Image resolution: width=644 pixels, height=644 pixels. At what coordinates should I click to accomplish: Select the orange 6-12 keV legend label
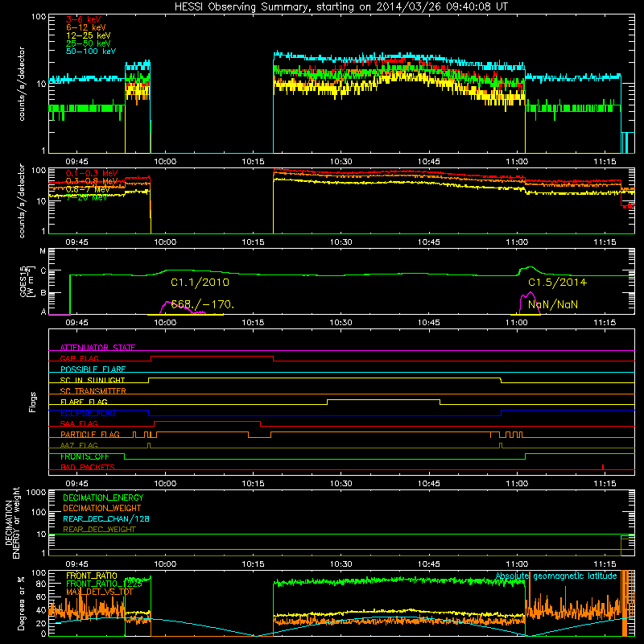click(x=86, y=27)
